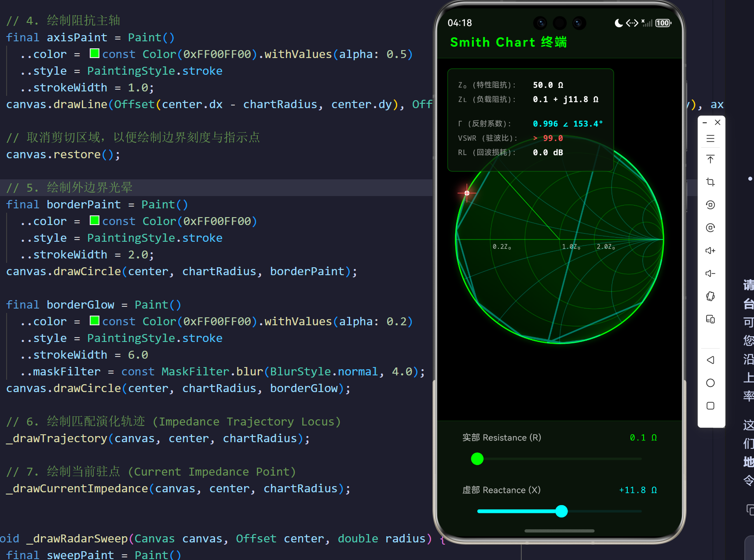Click the right end of the Reactance slider track
This screenshot has height=560, width=754.
[x=640, y=511]
